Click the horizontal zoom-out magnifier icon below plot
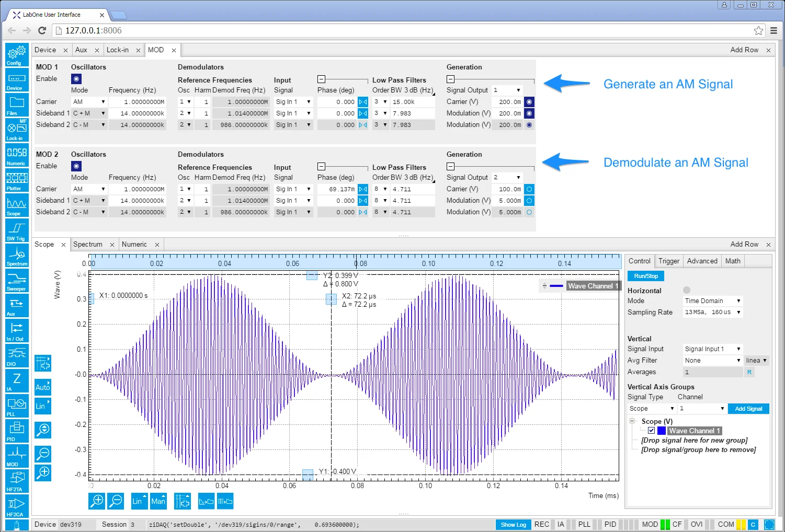 point(116,501)
